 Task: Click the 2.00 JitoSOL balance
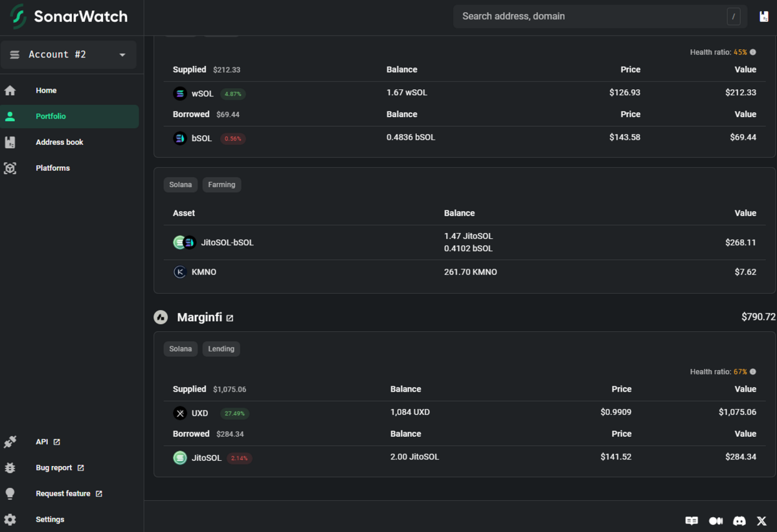click(x=414, y=457)
